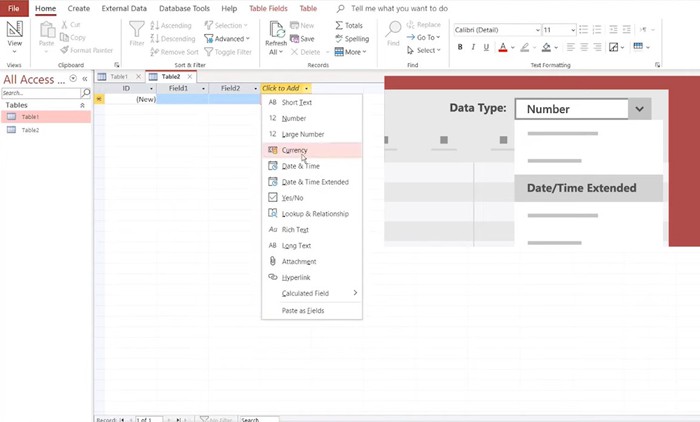Click the Refresh All icon
Image resolution: width=700 pixels, height=422 pixels.
(276, 29)
